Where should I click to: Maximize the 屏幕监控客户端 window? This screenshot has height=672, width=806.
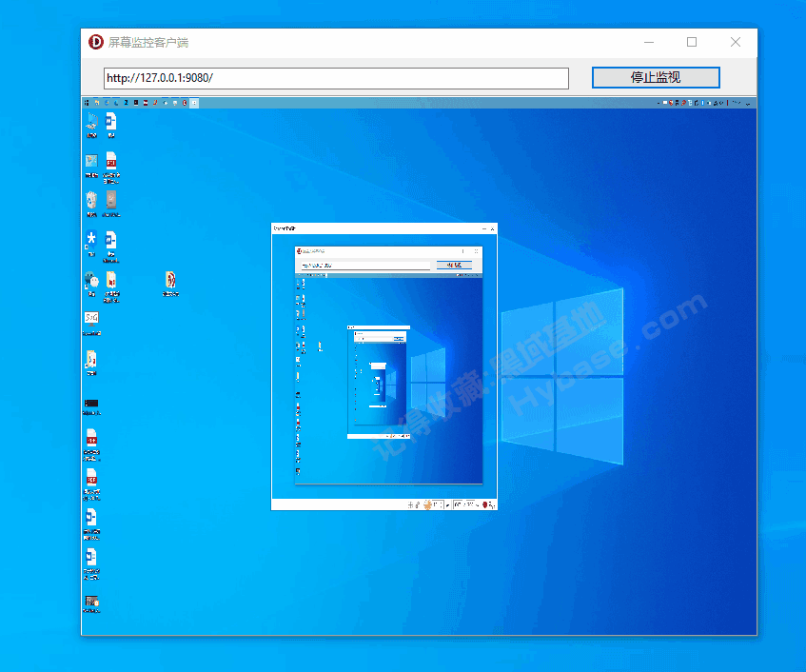[x=692, y=42]
